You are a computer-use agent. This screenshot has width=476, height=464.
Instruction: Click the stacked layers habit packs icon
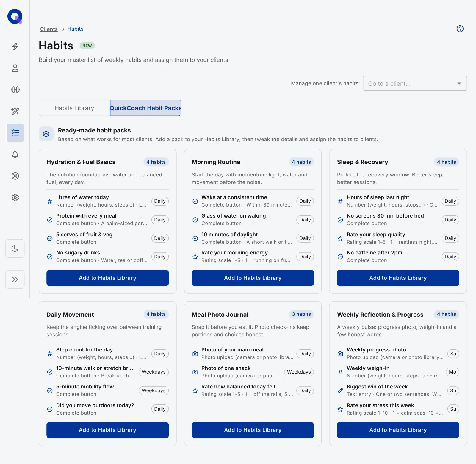point(46,134)
